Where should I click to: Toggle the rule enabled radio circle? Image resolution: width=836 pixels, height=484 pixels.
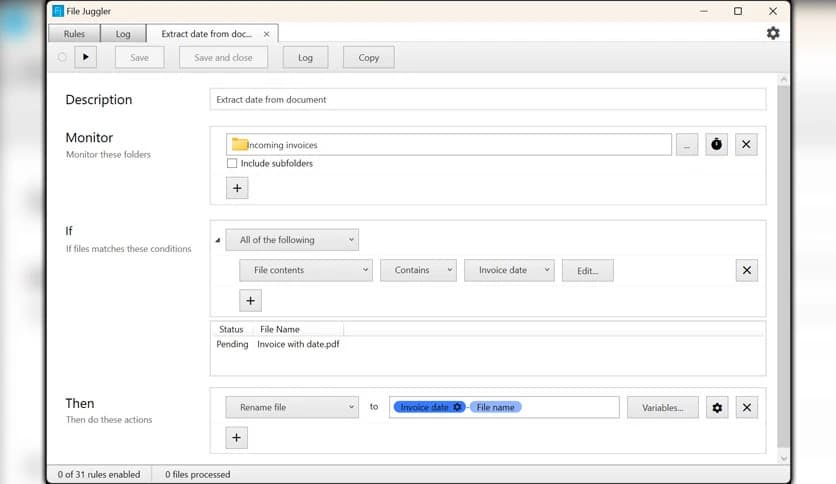pyautogui.click(x=62, y=57)
